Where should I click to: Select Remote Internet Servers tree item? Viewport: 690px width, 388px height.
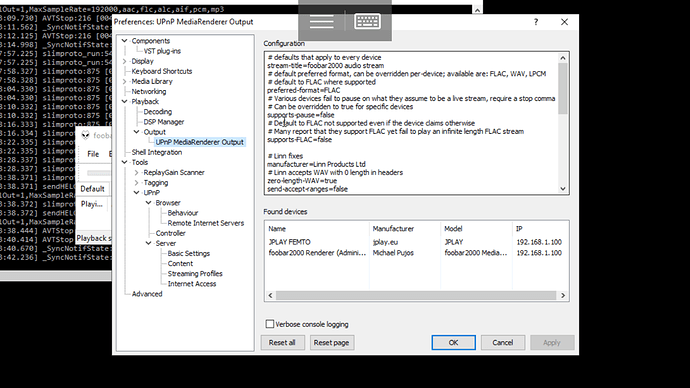(206, 223)
